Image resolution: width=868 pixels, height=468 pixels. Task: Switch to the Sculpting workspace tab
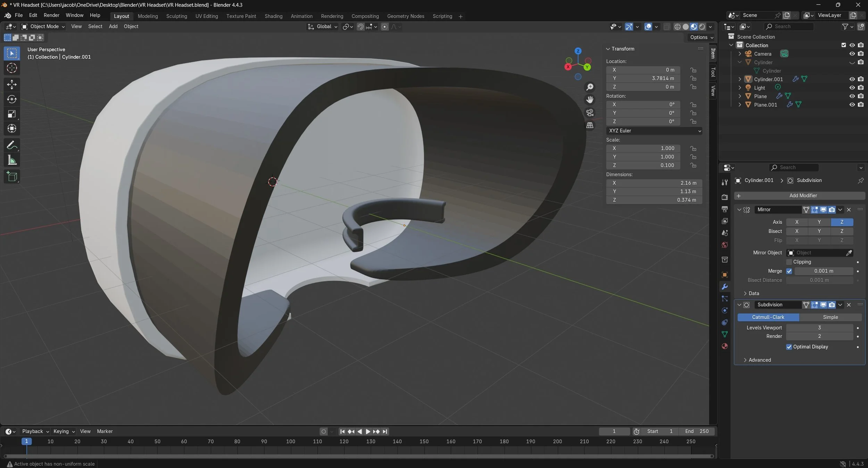(176, 16)
